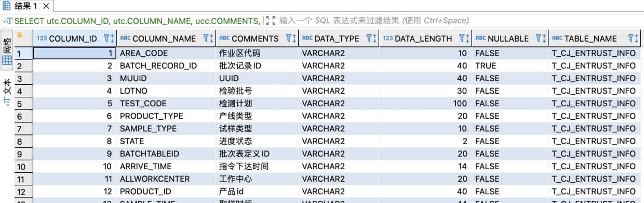
Task: Select the 产品id comment cell
Action: (x=257, y=192)
